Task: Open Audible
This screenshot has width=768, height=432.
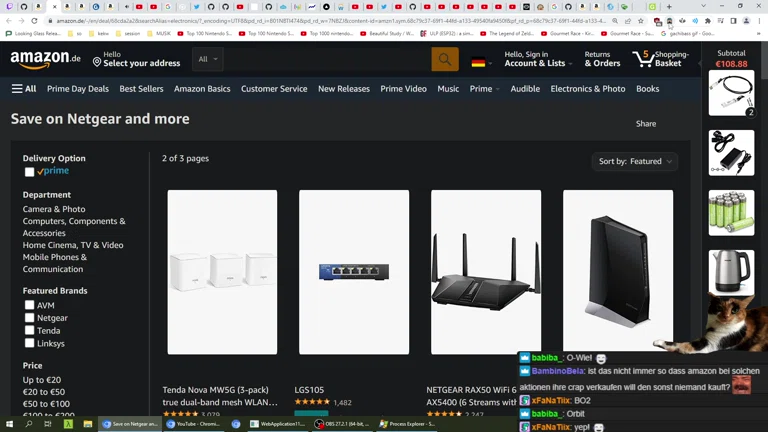Action: pos(525,89)
